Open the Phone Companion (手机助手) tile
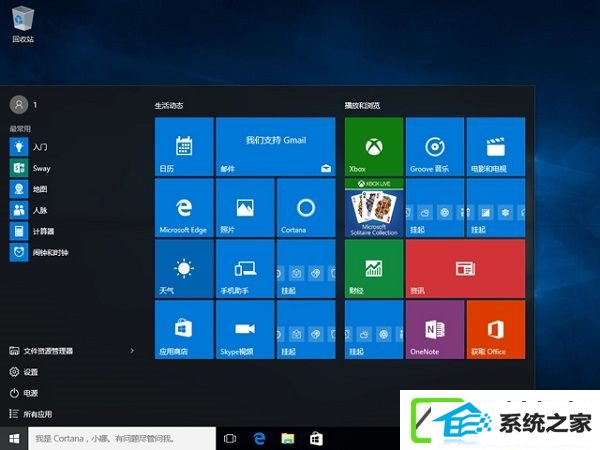Screen dimensions: 600x450 (245, 269)
